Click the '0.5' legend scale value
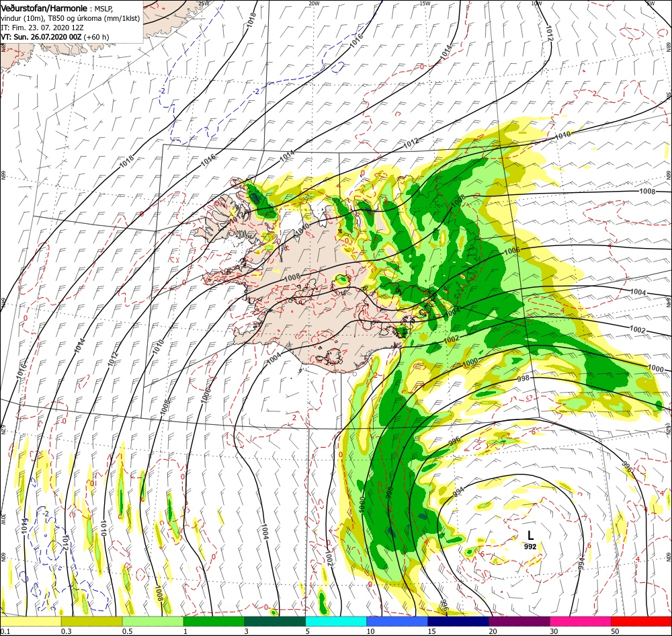672x636 pixels. tap(127, 631)
